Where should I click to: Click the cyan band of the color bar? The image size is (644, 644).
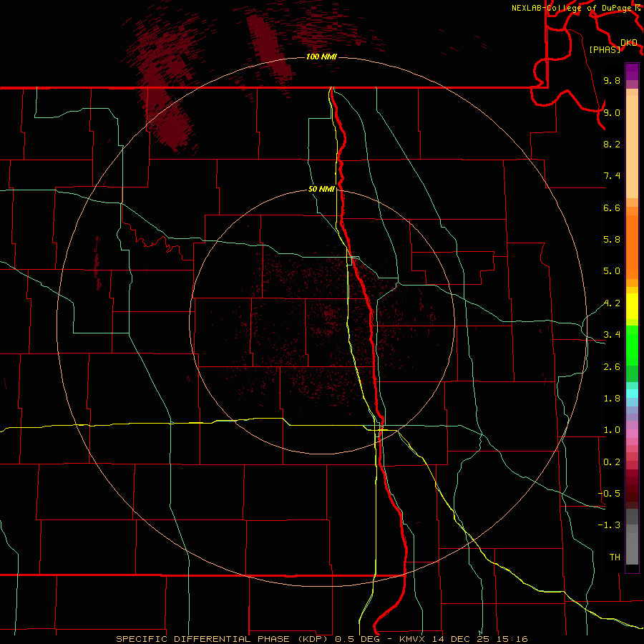632,394
